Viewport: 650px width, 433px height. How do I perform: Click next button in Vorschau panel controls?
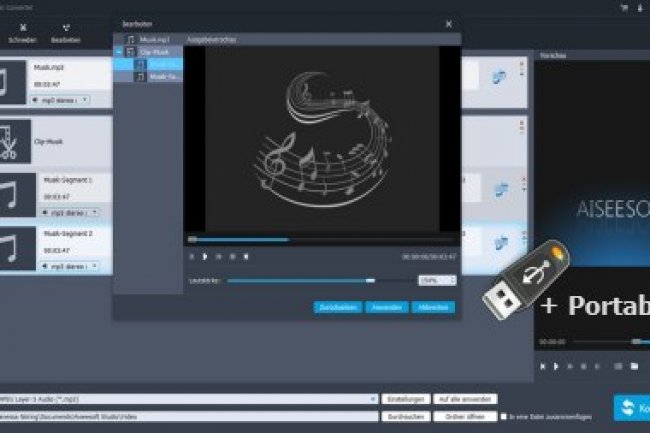tap(570, 366)
